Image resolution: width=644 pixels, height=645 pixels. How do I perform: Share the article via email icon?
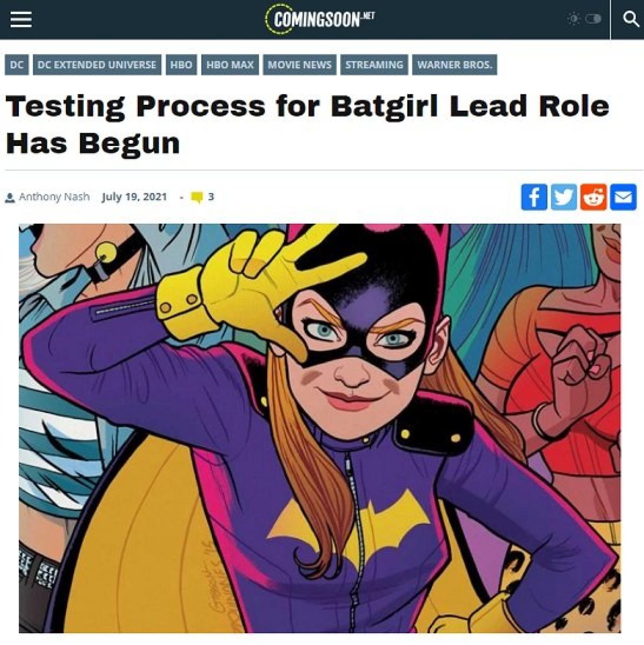[623, 197]
